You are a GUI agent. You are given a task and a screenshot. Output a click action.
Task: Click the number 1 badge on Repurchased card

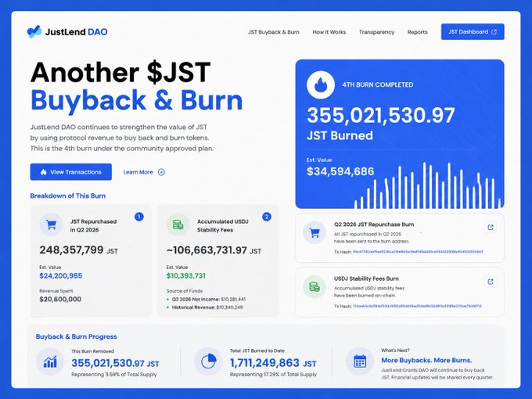(x=139, y=217)
